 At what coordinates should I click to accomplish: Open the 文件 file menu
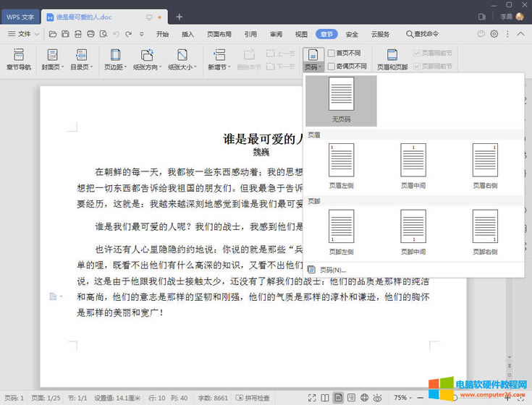click(x=22, y=34)
